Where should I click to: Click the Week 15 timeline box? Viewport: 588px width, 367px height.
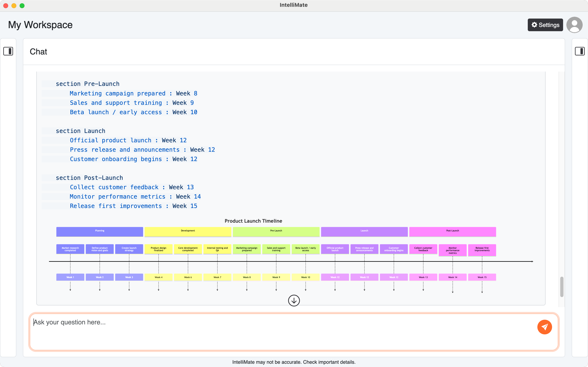tap(482, 277)
